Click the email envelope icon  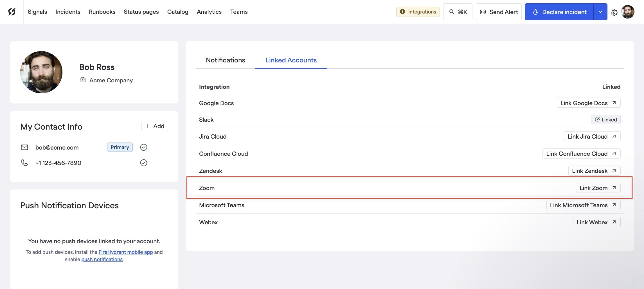tap(24, 147)
